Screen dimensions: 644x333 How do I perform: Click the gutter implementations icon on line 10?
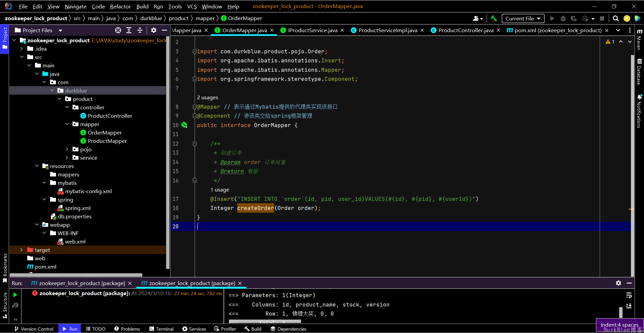coord(184,125)
